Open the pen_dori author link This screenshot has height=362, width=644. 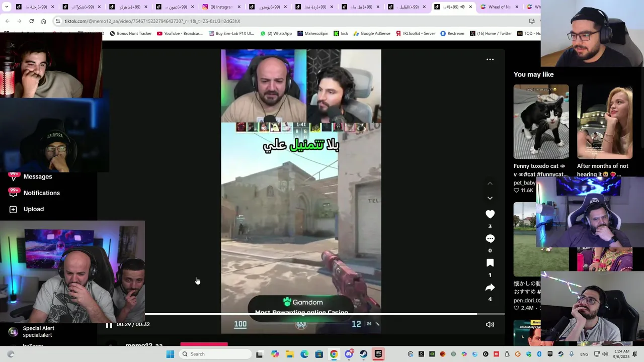[527, 301]
